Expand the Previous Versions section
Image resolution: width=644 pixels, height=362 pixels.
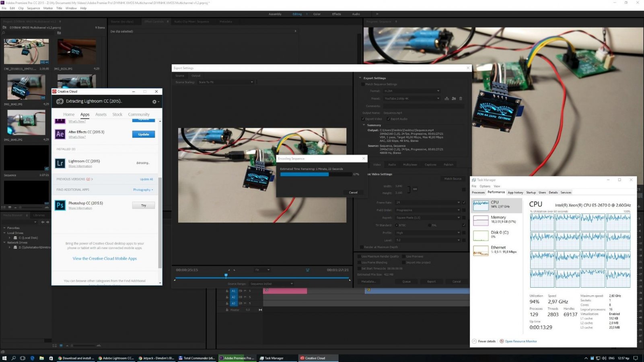pyautogui.click(x=74, y=179)
